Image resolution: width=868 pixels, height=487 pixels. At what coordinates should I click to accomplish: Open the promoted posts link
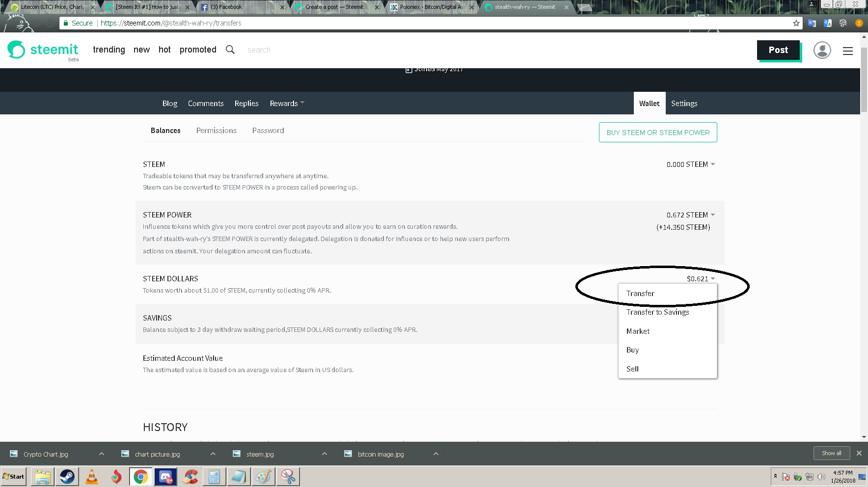pyautogui.click(x=198, y=50)
